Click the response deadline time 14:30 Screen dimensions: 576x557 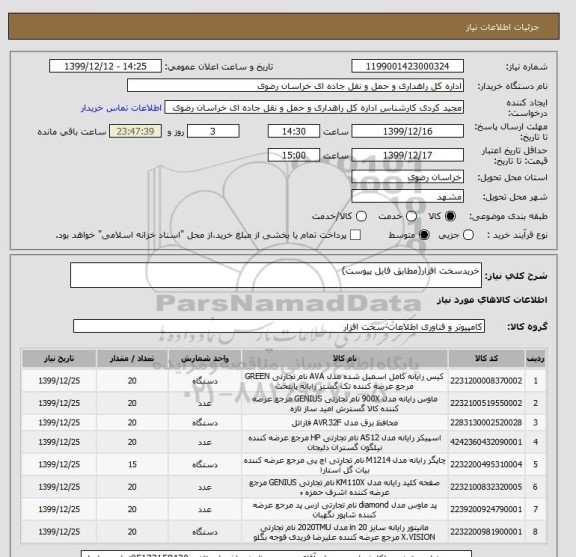tap(294, 131)
